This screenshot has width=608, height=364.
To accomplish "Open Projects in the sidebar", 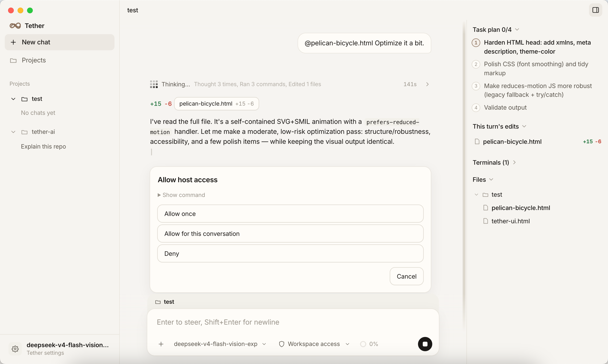I will [x=60, y=60].
